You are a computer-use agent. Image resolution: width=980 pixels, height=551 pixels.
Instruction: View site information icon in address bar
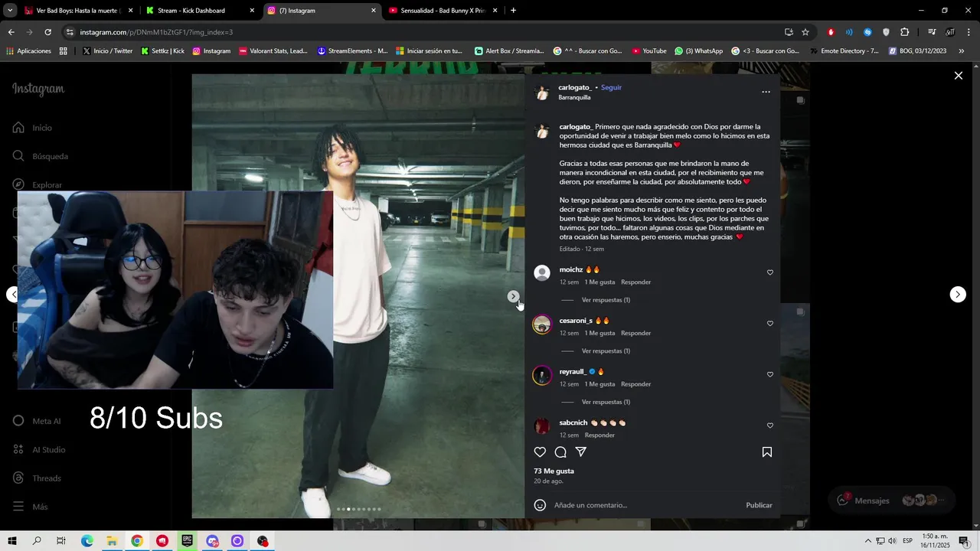click(70, 32)
